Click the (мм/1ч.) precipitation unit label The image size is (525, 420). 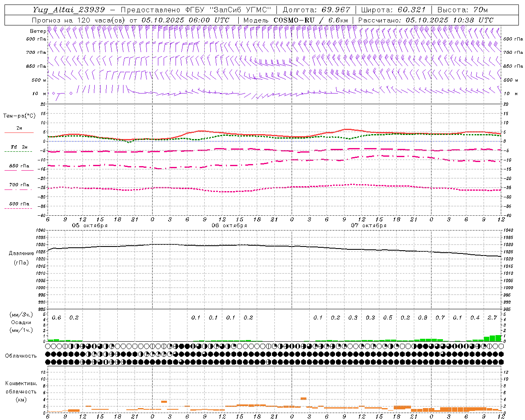click(x=21, y=330)
